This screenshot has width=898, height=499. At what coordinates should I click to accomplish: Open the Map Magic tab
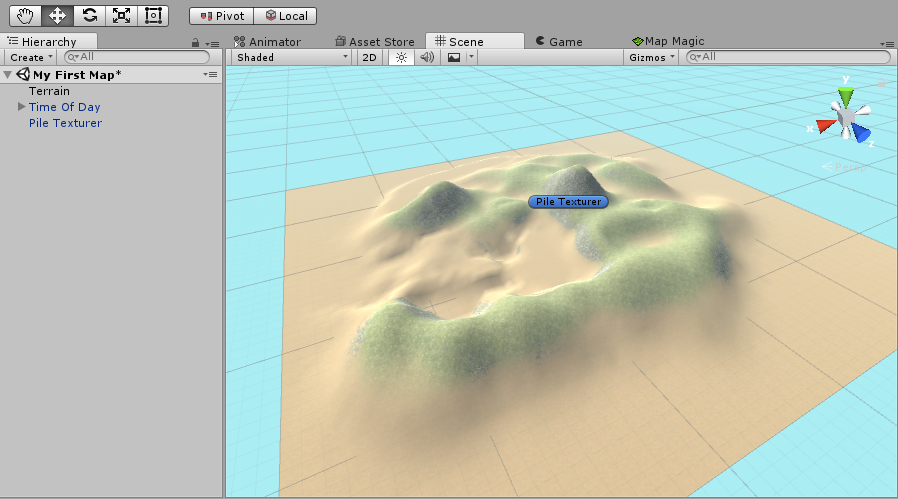[668, 41]
